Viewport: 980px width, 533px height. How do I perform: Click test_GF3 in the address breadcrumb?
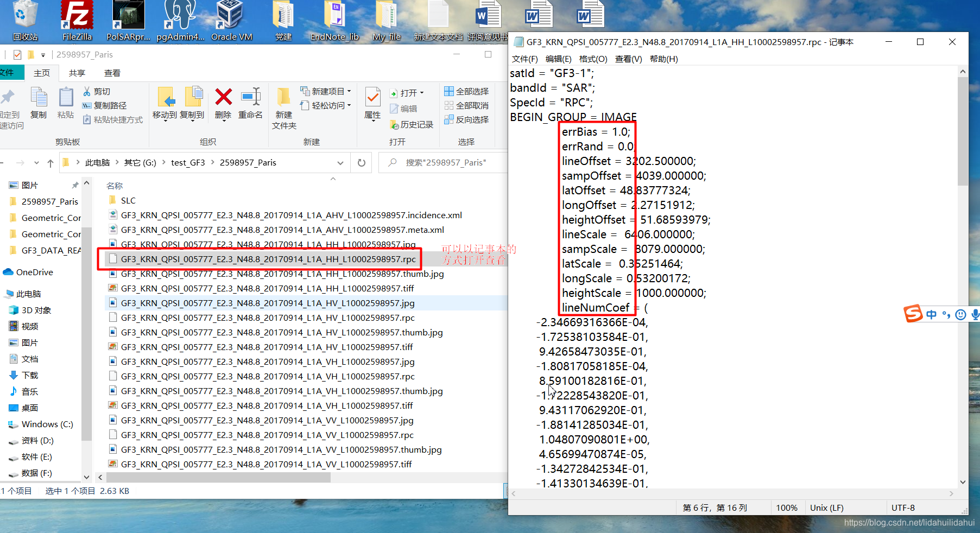click(x=188, y=163)
